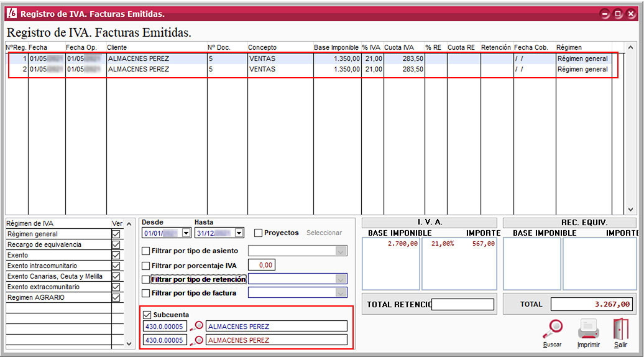
Task: Open the tipo de asiento dropdown
Action: (x=341, y=251)
